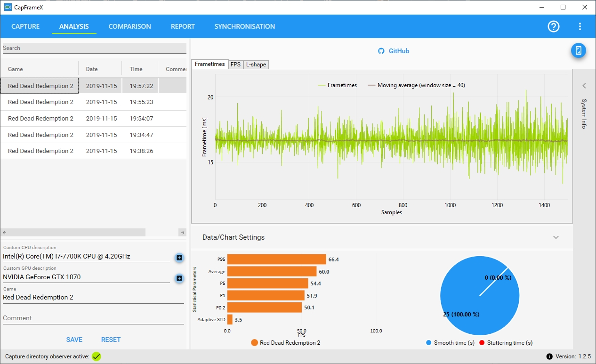Toggle the Moving average legend series
The image size is (596, 364).
pyautogui.click(x=417, y=85)
